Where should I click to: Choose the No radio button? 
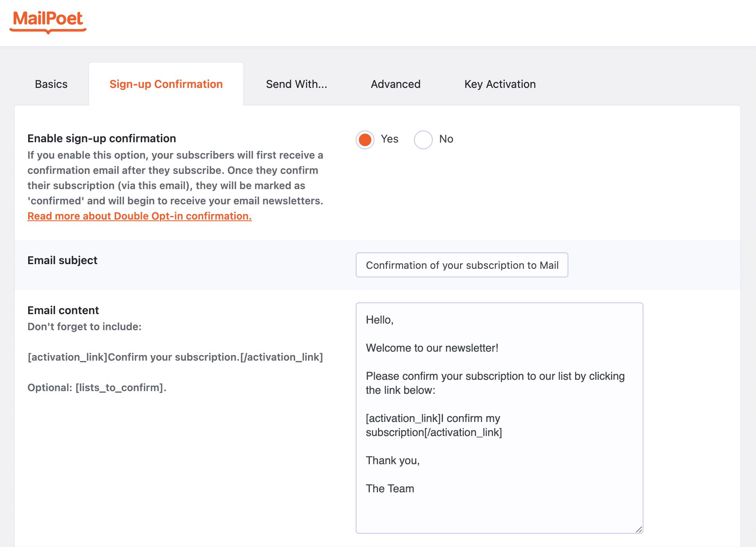(423, 139)
